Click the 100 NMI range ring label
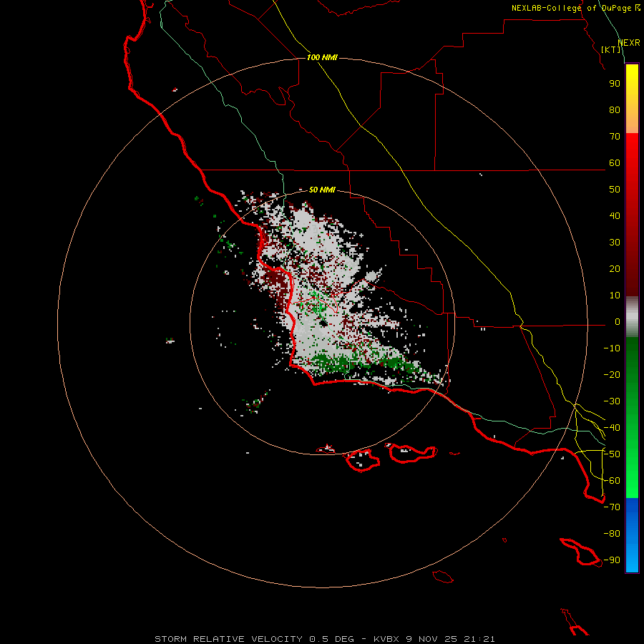 point(322,57)
